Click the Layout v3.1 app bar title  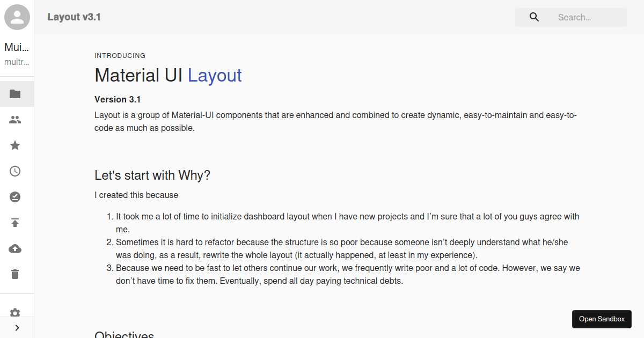pyautogui.click(x=74, y=17)
